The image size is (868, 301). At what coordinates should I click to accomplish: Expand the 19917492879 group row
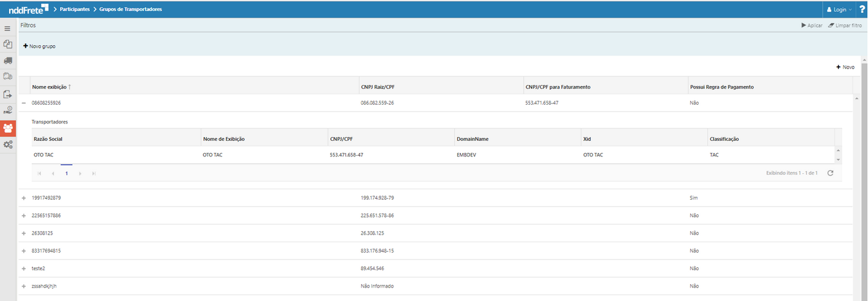pos(24,198)
